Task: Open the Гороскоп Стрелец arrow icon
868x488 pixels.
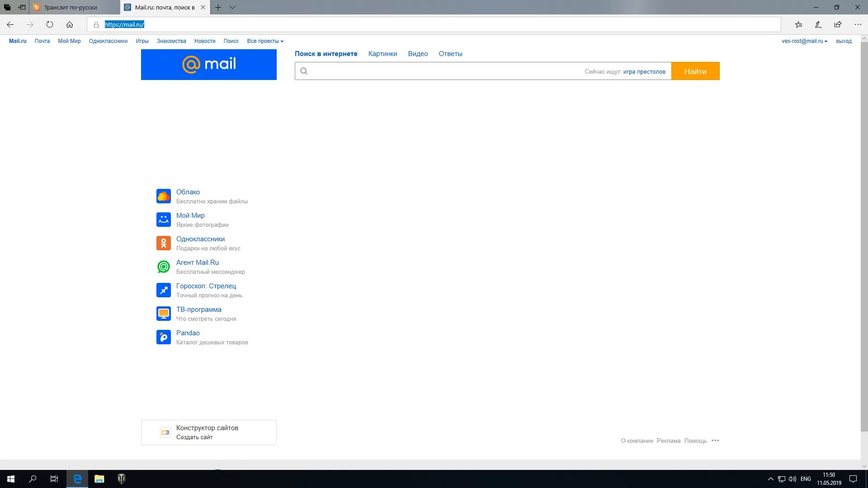Action: point(164,290)
